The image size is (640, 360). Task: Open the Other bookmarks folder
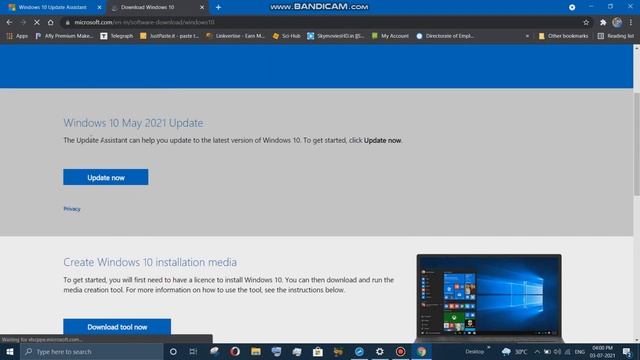[x=563, y=36]
